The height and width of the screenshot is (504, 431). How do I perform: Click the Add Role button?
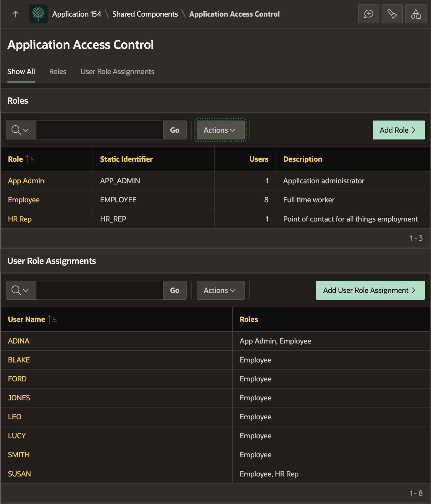pos(399,130)
